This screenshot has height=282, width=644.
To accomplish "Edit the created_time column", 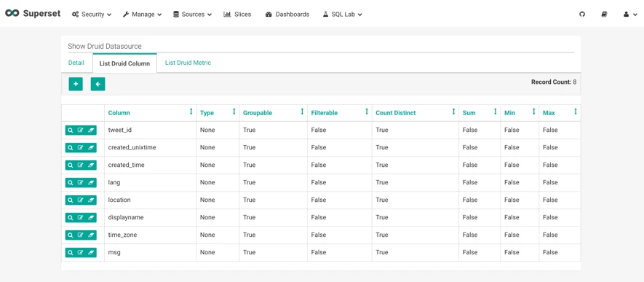I will (x=81, y=165).
